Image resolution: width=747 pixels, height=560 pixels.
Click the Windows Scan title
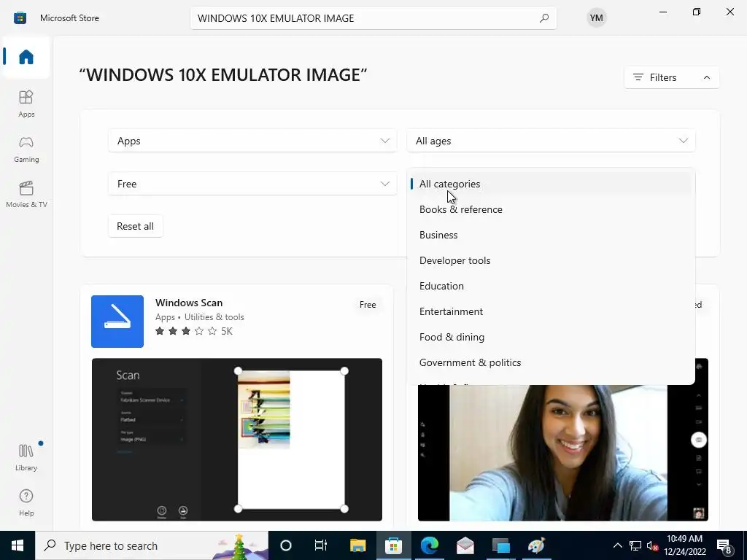189,303
